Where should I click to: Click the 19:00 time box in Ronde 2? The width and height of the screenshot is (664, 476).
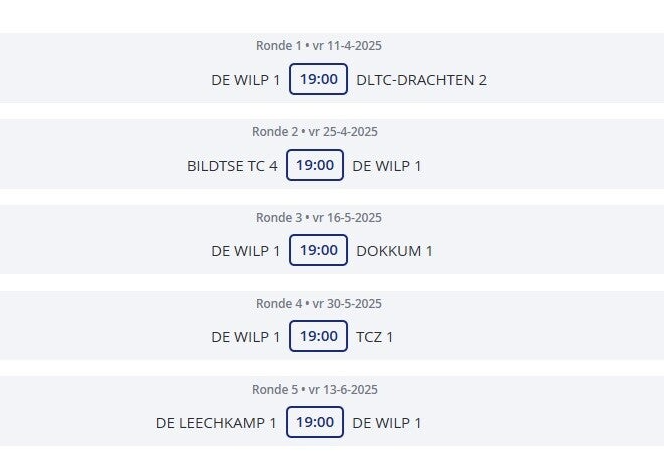tap(315, 165)
